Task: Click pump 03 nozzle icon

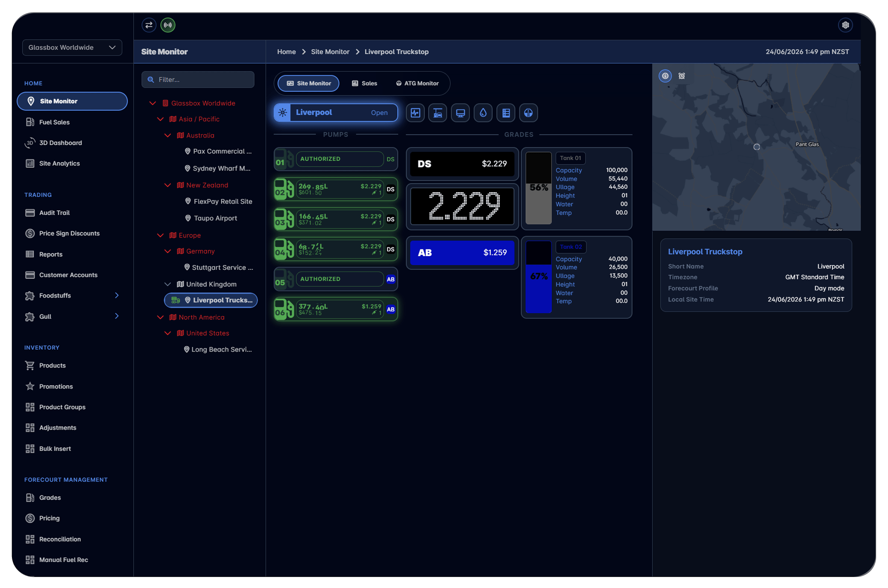Action: point(284,219)
